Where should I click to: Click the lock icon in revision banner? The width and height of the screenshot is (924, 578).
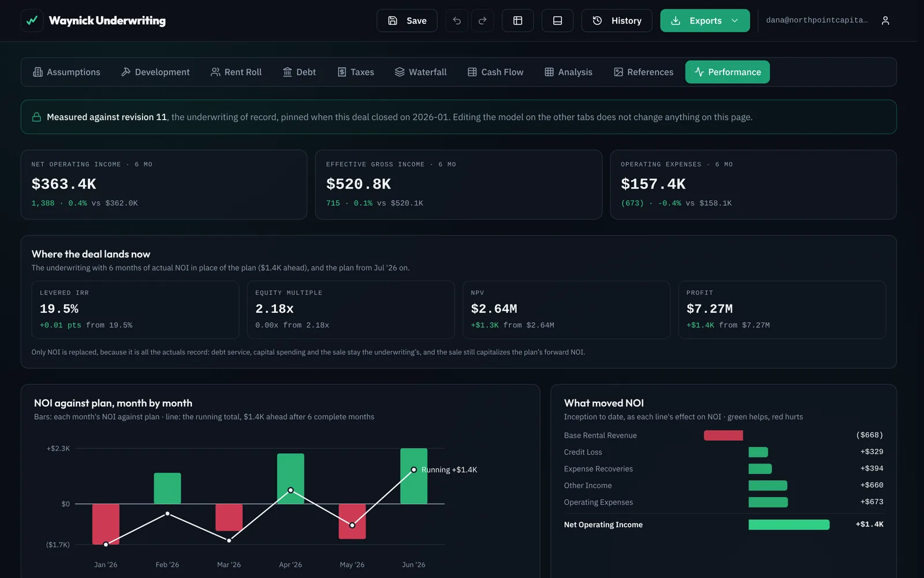point(36,117)
